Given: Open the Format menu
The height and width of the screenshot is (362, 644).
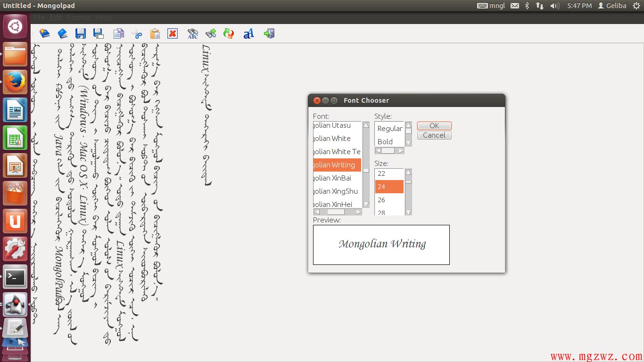Looking at the screenshot, I should click(79, 17).
